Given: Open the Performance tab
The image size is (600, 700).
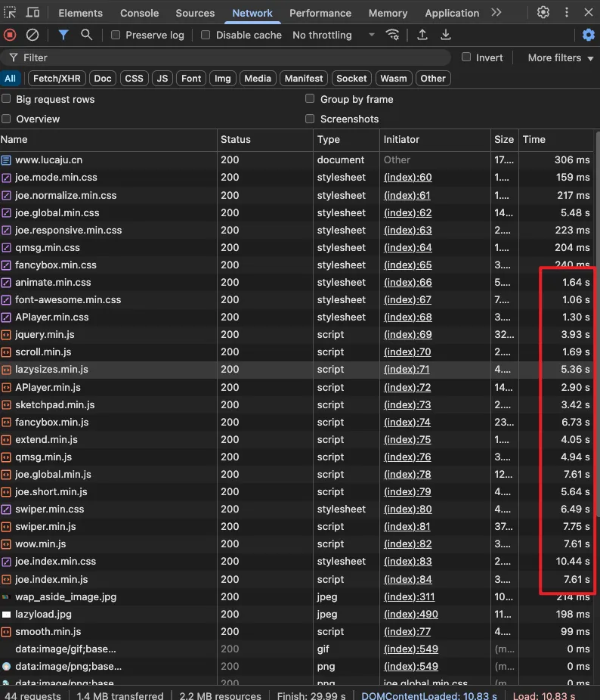Looking at the screenshot, I should [x=320, y=13].
